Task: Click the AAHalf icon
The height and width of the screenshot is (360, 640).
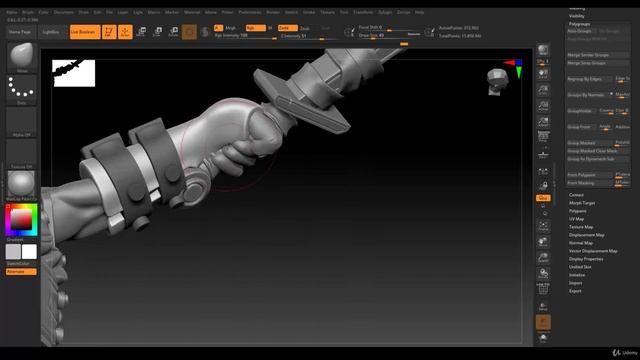Action: [543, 122]
